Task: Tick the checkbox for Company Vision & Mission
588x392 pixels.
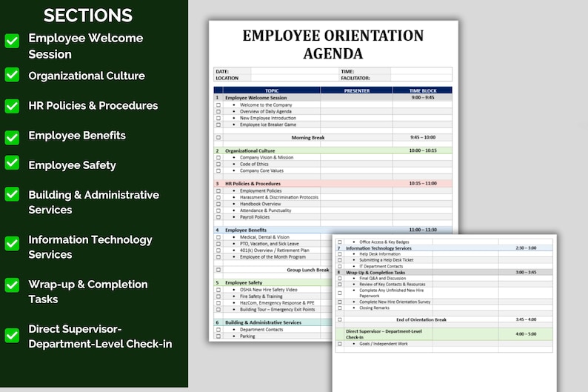Action: coord(218,158)
